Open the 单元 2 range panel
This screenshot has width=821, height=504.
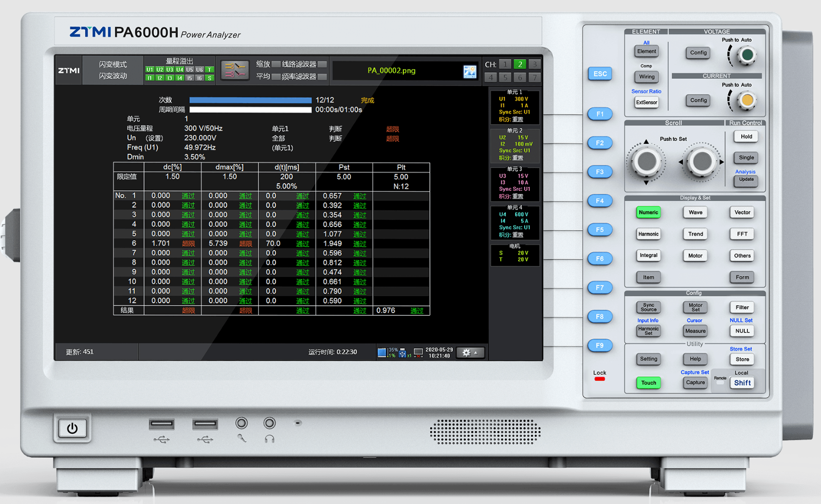515,145
